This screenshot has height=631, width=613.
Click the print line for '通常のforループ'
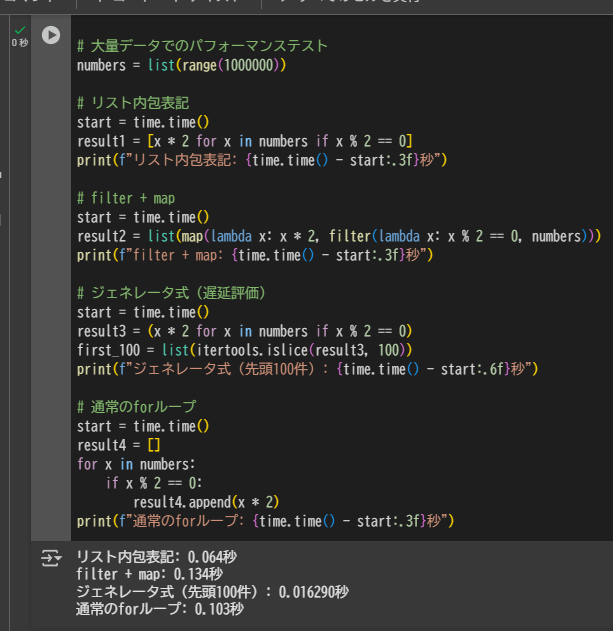click(266, 521)
